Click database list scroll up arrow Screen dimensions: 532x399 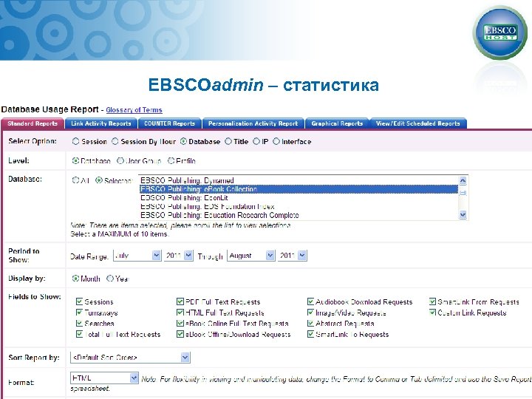[463, 181]
